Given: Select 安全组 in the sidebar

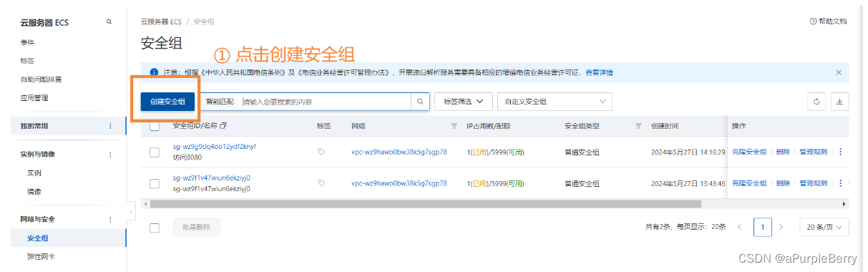Looking at the screenshot, I should tap(38, 238).
